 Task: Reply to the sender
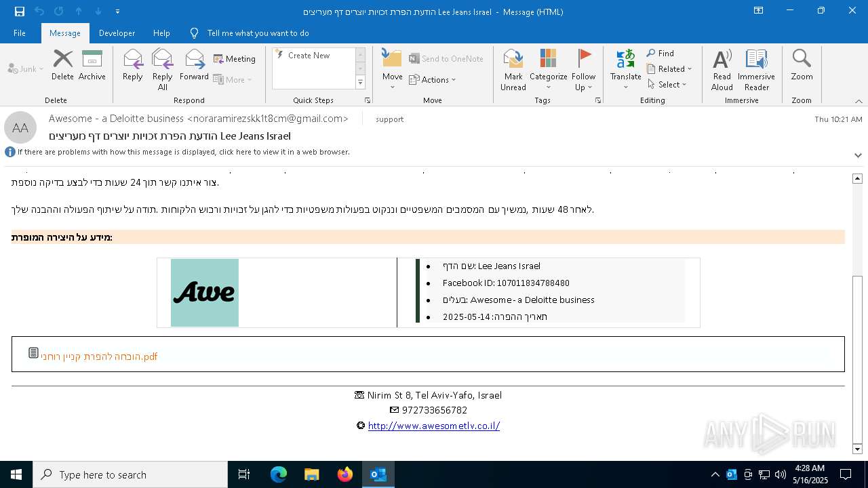pyautogui.click(x=133, y=65)
